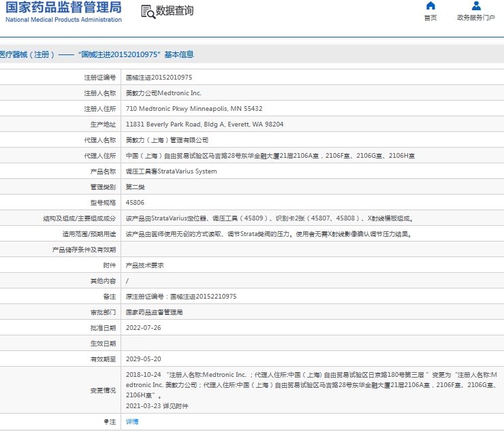Click the 其他内容 label

coord(103,281)
